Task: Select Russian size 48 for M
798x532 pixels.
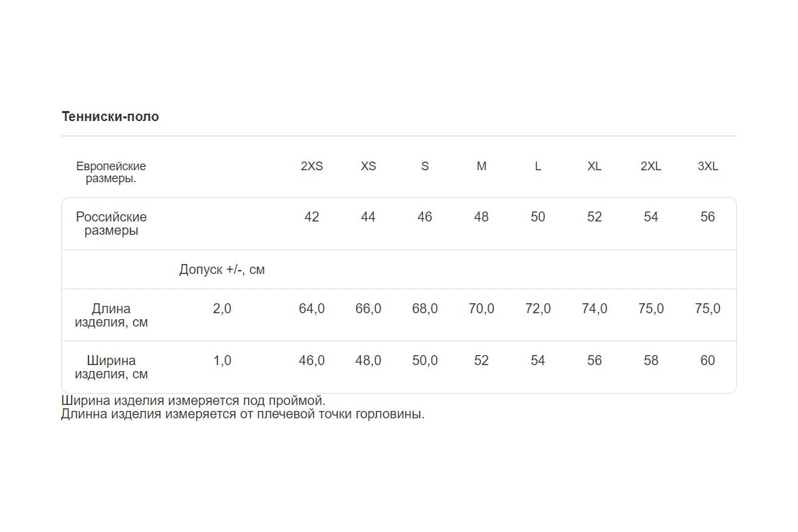Action: [481, 217]
